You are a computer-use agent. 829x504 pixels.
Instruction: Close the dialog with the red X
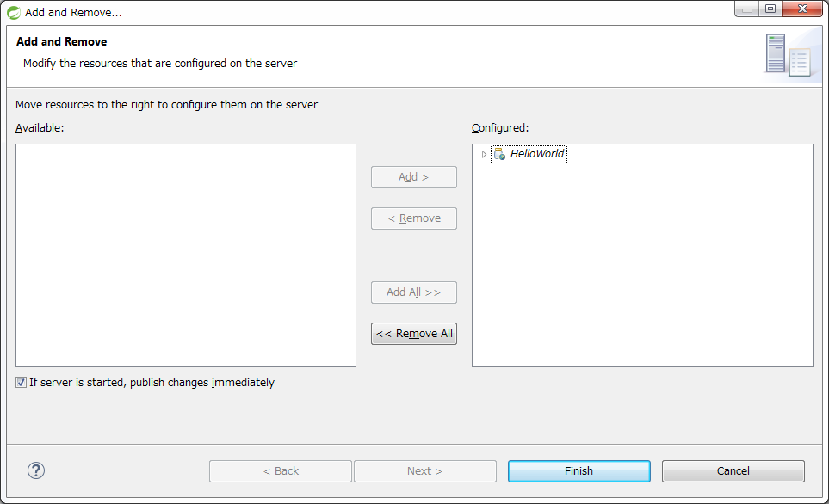(x=802, y=9)
